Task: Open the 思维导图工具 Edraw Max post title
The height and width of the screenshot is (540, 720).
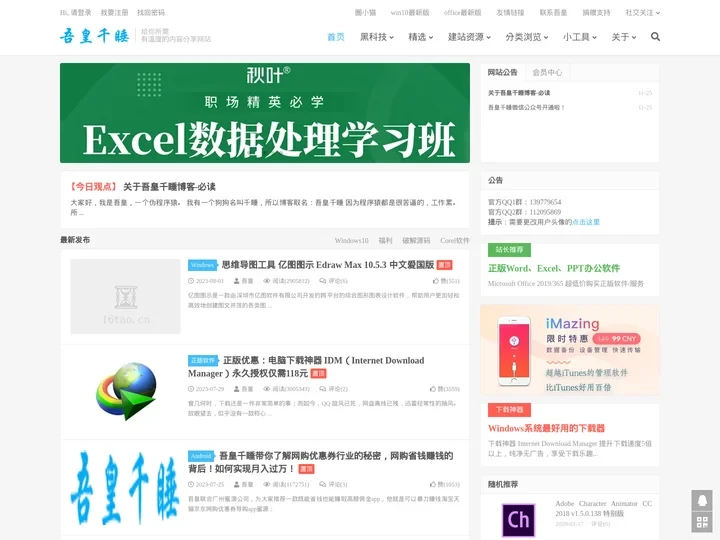Action: [x=328, y=264]
